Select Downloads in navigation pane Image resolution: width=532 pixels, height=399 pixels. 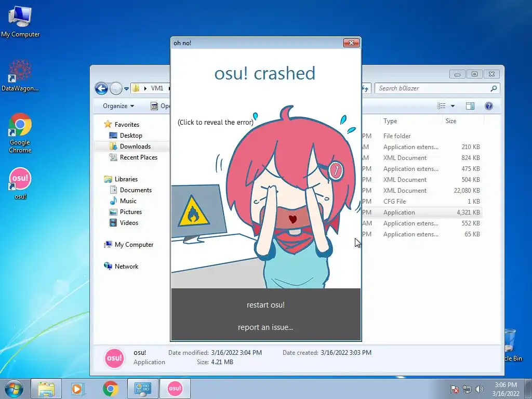tap(135, 146)
